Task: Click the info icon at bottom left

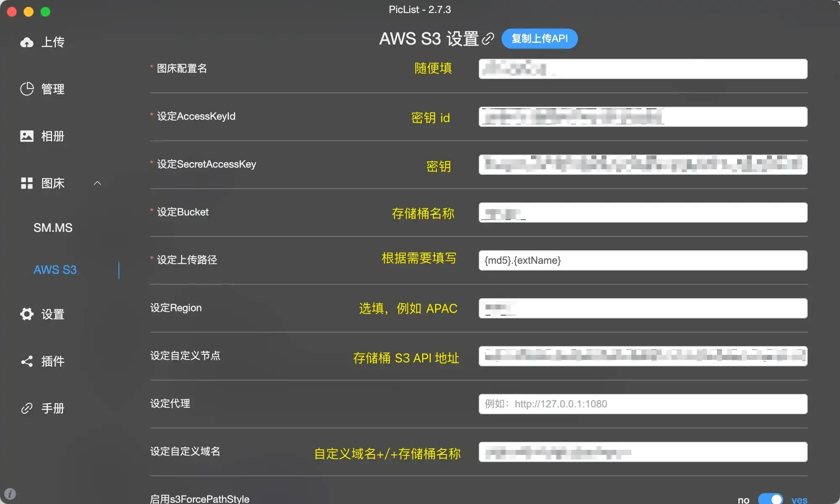Action: click(x=10, y=494)
